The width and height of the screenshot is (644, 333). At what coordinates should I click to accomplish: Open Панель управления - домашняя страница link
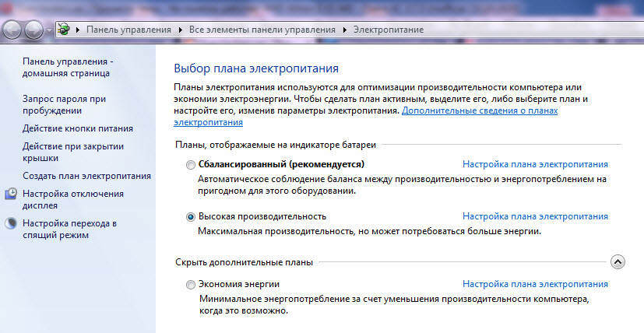click(68, 68)
